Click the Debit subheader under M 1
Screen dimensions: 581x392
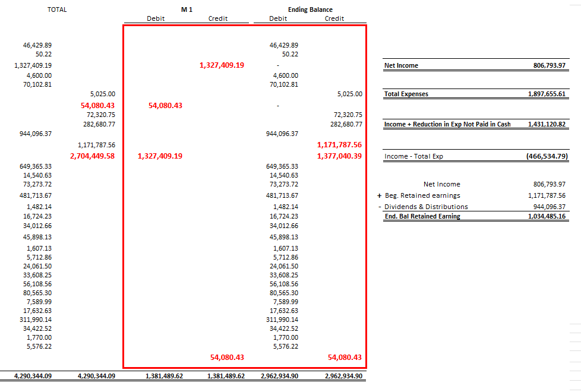tap(156, 18)
